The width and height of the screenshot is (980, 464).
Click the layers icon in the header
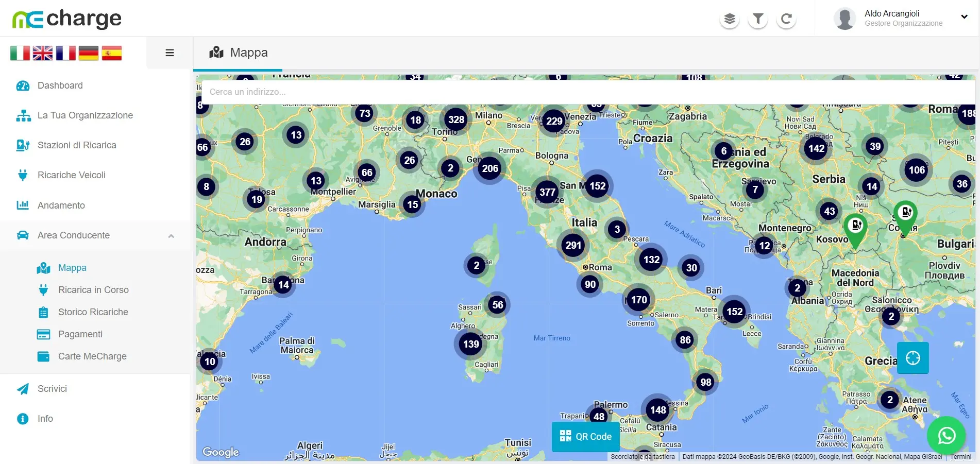pyautogui.click(x=730, y=19)
